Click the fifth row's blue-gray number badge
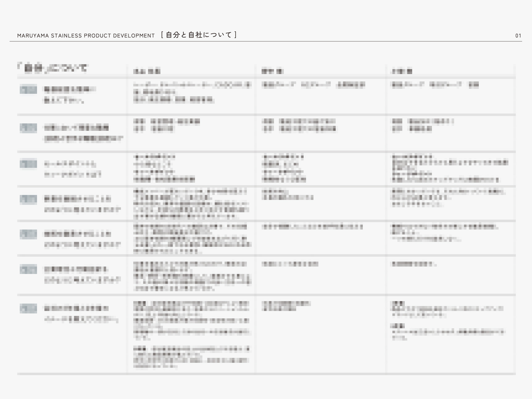 point(28,234)
